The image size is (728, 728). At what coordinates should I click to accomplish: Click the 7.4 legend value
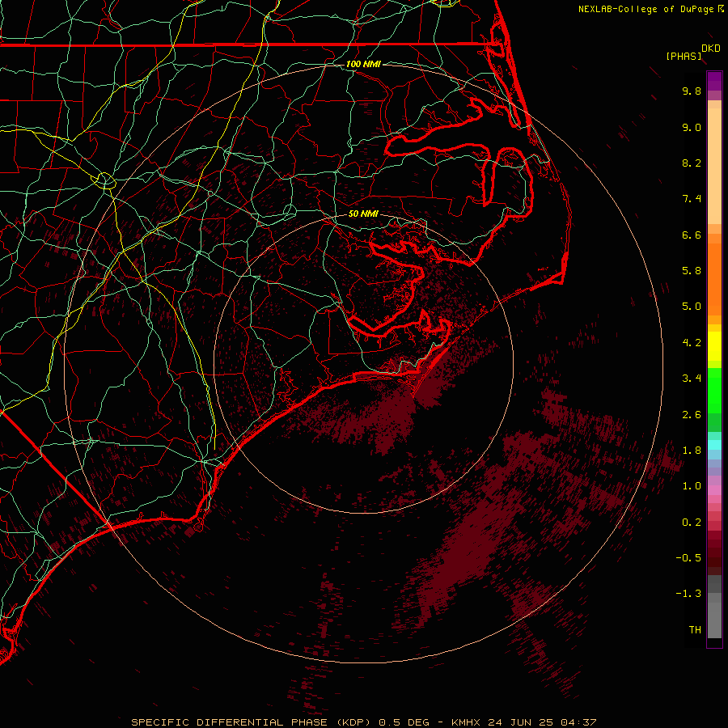[692, 199]
